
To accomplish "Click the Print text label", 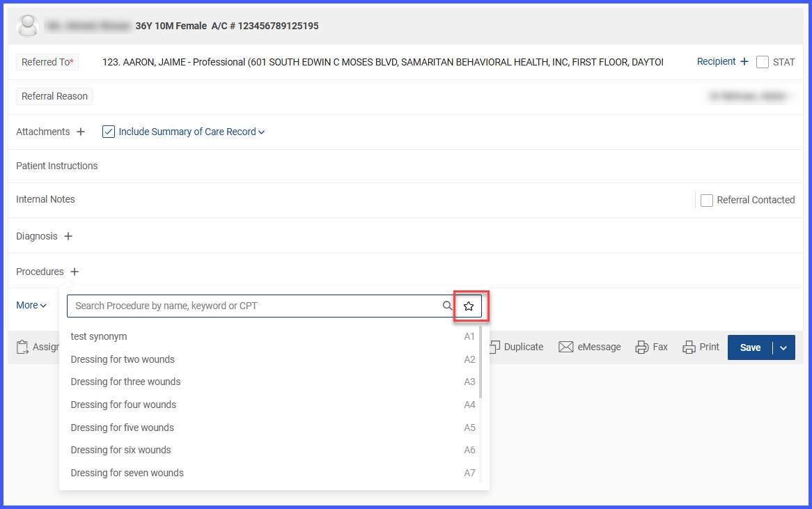I will [x=710, y=347].
